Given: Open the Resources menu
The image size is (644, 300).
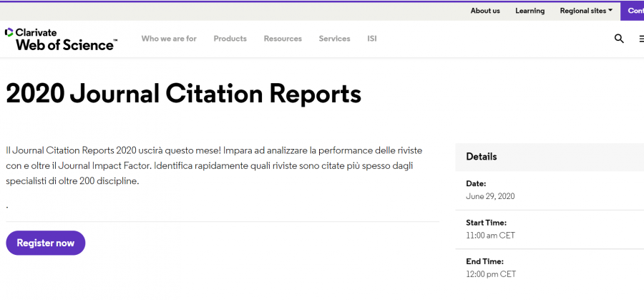Looking at the screenshot, I should 283,39.
